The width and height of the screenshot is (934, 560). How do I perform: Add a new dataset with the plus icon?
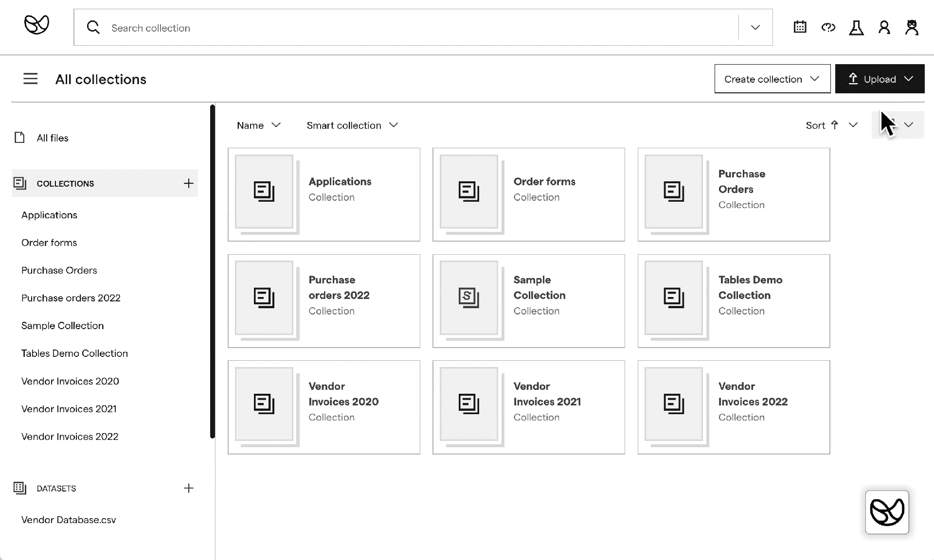pyautogui.click(x=188, y=488)
